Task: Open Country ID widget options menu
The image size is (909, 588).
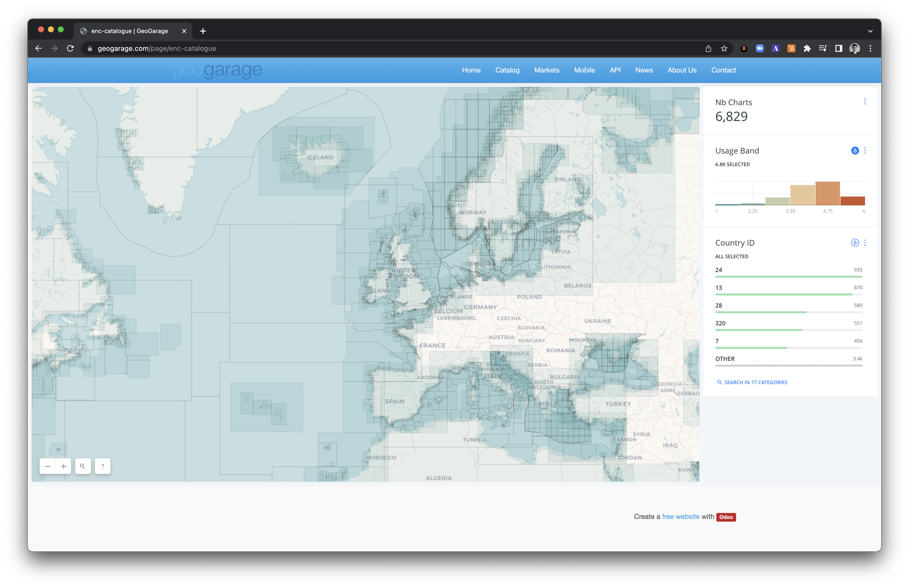Action: [x=865, y=243]
